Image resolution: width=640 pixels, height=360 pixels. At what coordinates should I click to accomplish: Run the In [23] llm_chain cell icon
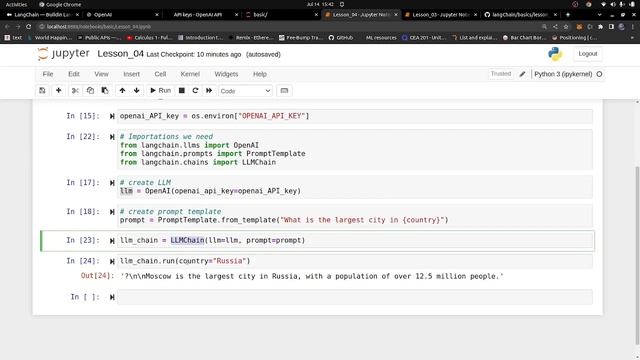pyautogui.click(x=112, y=241)
